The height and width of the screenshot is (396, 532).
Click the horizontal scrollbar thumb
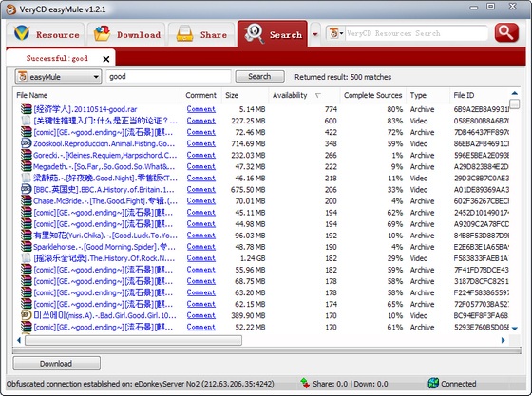[133, 340]
